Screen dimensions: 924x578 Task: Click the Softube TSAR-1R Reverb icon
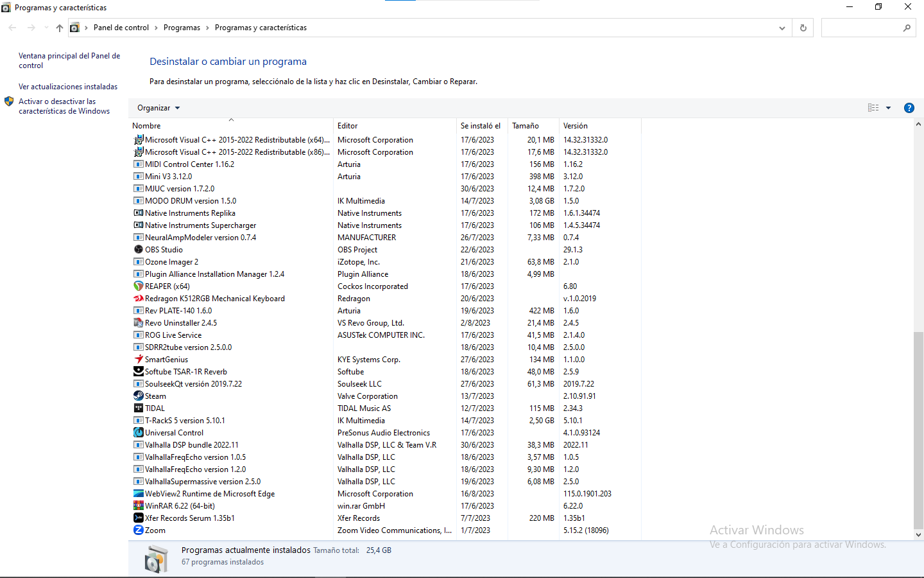pyautogui.click(x=138, y=372)
